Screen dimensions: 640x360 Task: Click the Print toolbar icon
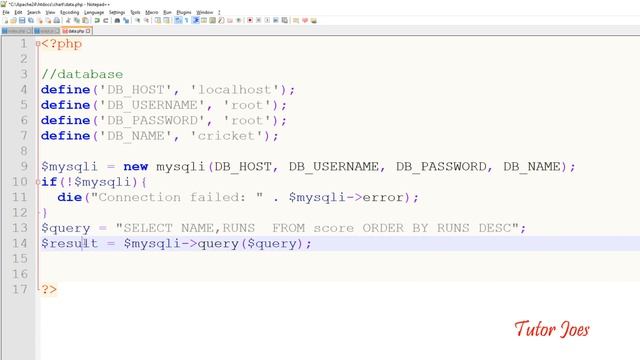(x=56, y=20)
